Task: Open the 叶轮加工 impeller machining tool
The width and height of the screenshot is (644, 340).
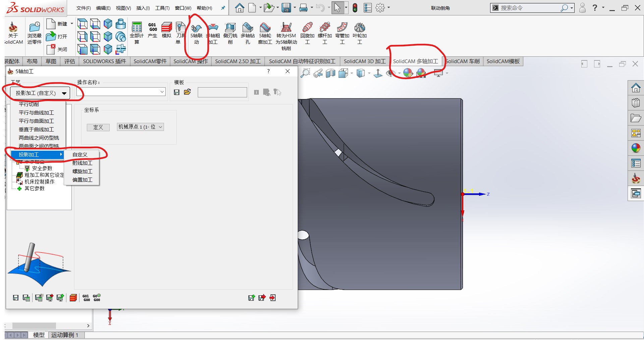Action: [360, 34]
